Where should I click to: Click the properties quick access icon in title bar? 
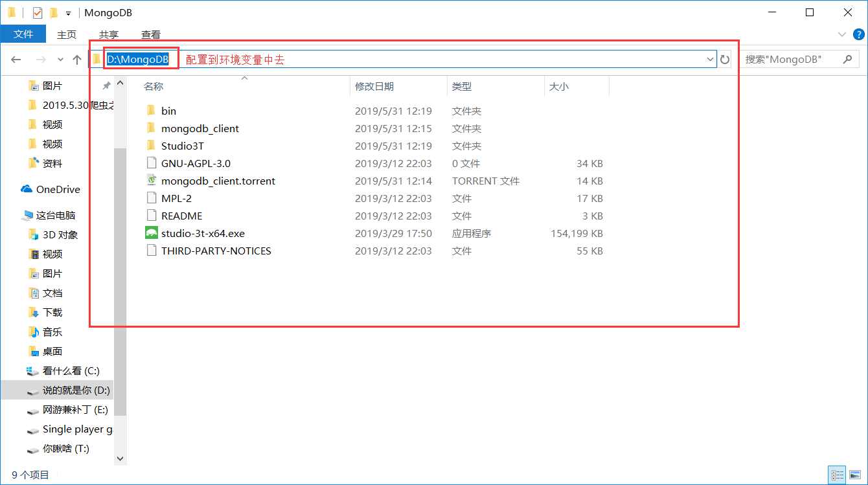(x=37, y=13)
